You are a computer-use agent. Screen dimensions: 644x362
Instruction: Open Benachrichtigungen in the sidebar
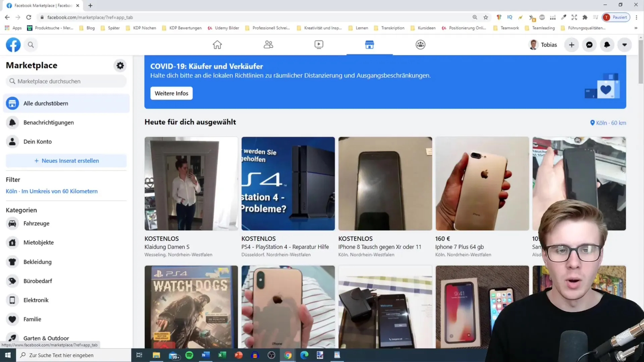click(x=66, y=122)
